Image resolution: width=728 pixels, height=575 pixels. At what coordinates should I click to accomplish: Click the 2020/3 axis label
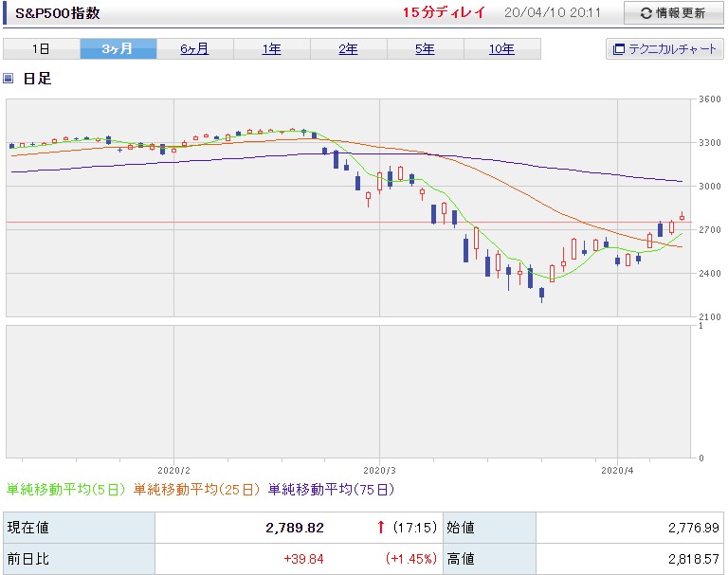pos(379,470)
